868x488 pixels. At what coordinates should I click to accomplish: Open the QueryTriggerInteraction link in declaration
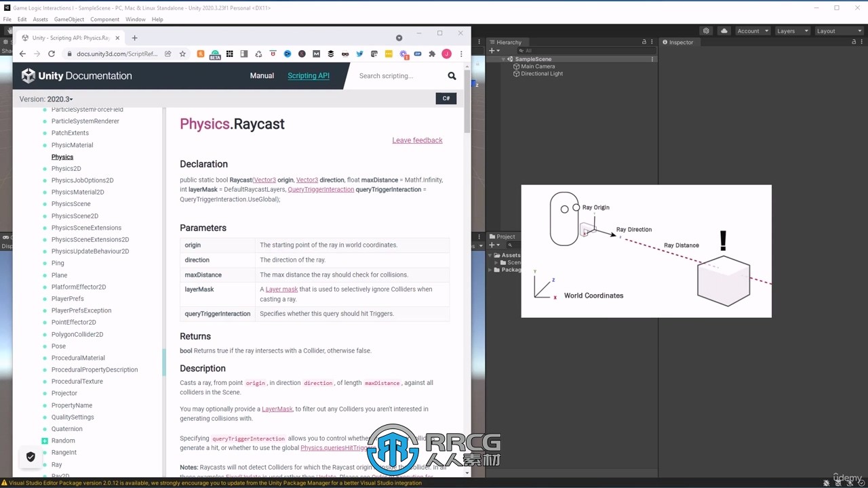321,190
